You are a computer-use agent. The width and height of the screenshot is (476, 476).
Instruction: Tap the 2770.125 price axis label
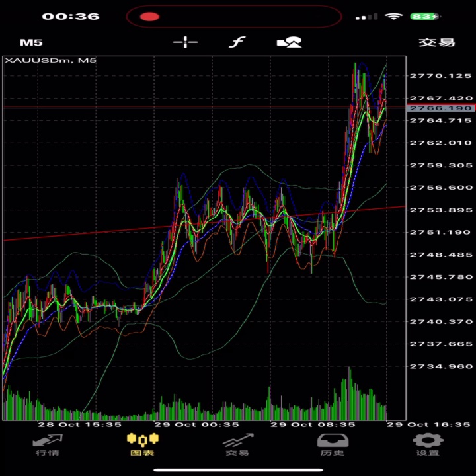pyautogui.click(x=441, y=76)
